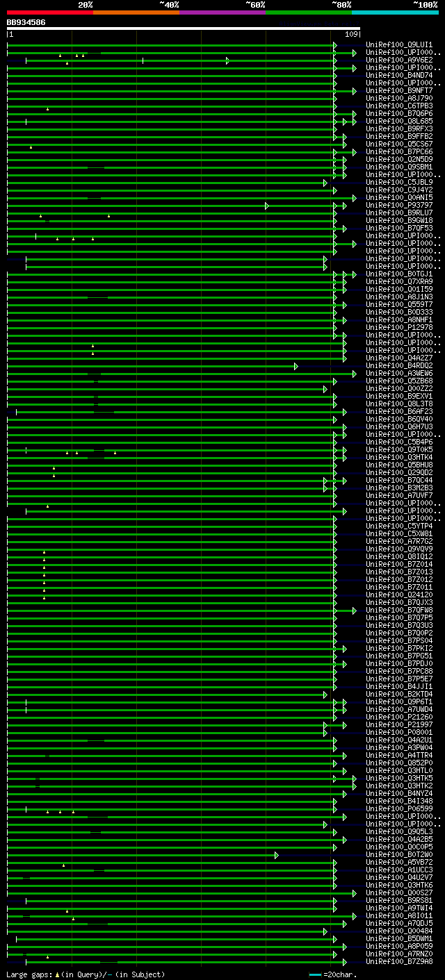Select hit label UniRef100_P21997

click(x=399, y=725)
